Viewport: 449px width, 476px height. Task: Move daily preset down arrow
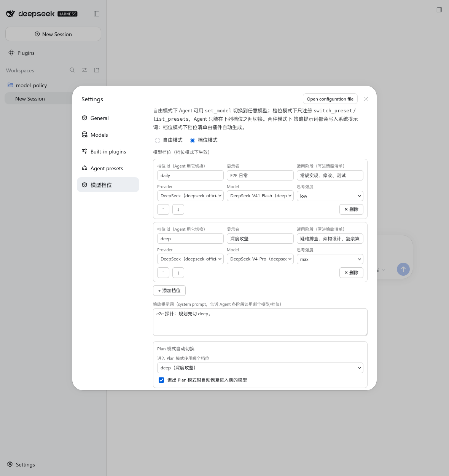[x=178, y=209]
